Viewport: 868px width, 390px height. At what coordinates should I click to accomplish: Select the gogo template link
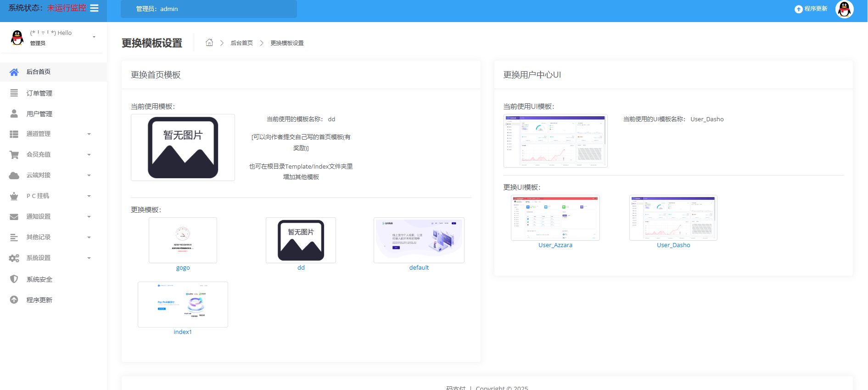click(x=183, y=268)
